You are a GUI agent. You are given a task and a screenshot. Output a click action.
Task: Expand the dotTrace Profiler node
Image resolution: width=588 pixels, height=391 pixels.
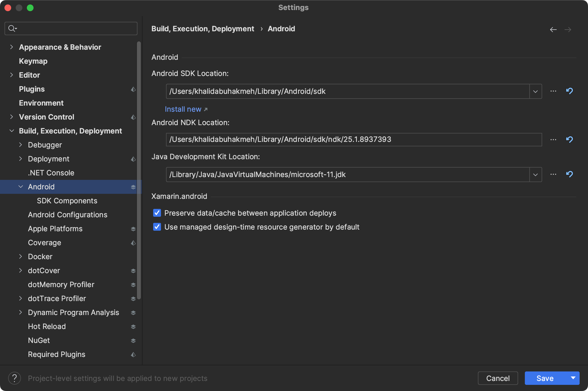pos(20,298)
